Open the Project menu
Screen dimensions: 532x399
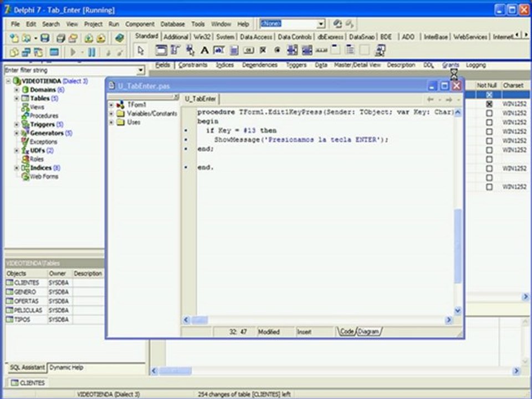(x=93, y=24)
